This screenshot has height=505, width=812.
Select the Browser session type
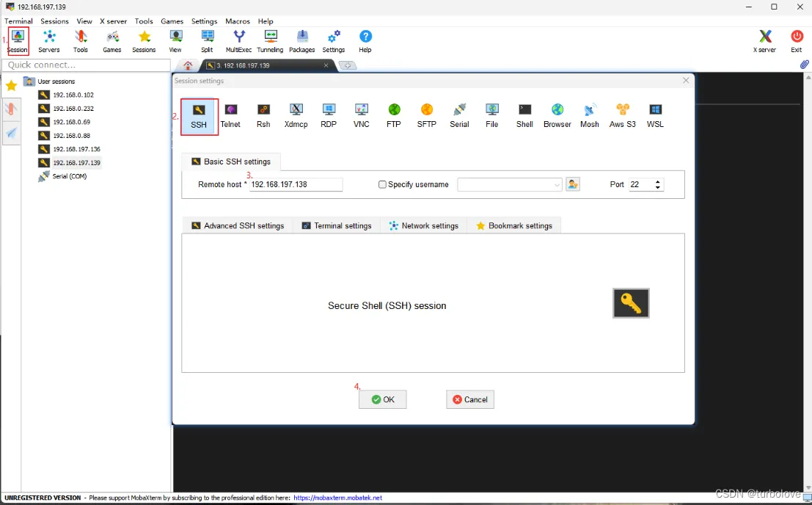pyautogui.click(x=557, y=116)
